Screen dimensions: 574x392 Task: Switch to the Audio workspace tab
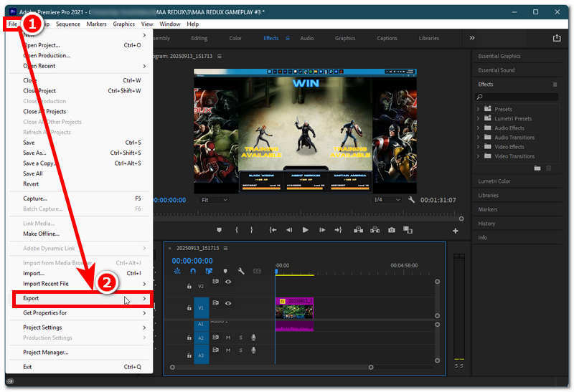[306, 38]
